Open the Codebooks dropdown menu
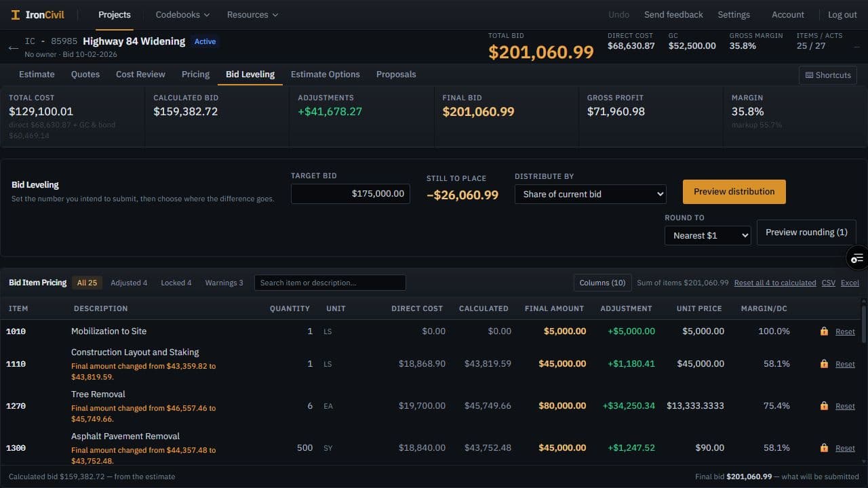Image resolution: width=868 pixels, height=488 pixels. pyautogui.click(x=182, y=14)
